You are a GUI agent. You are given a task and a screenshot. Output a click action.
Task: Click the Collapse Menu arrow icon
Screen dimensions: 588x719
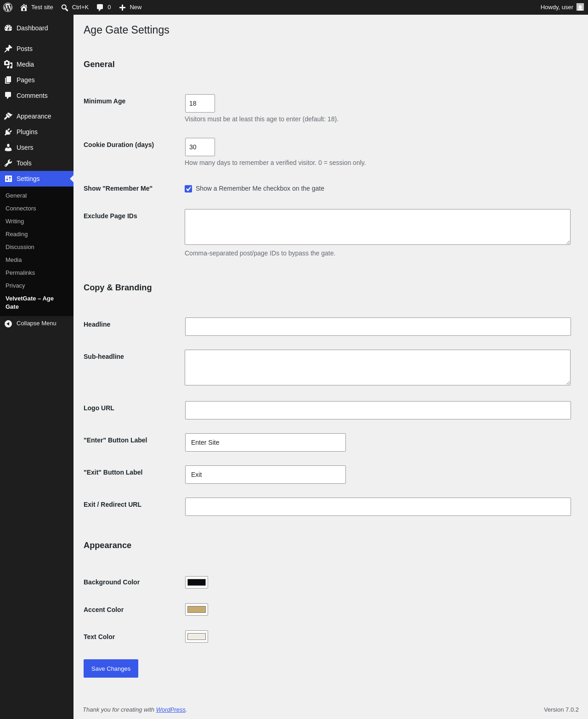8,324
